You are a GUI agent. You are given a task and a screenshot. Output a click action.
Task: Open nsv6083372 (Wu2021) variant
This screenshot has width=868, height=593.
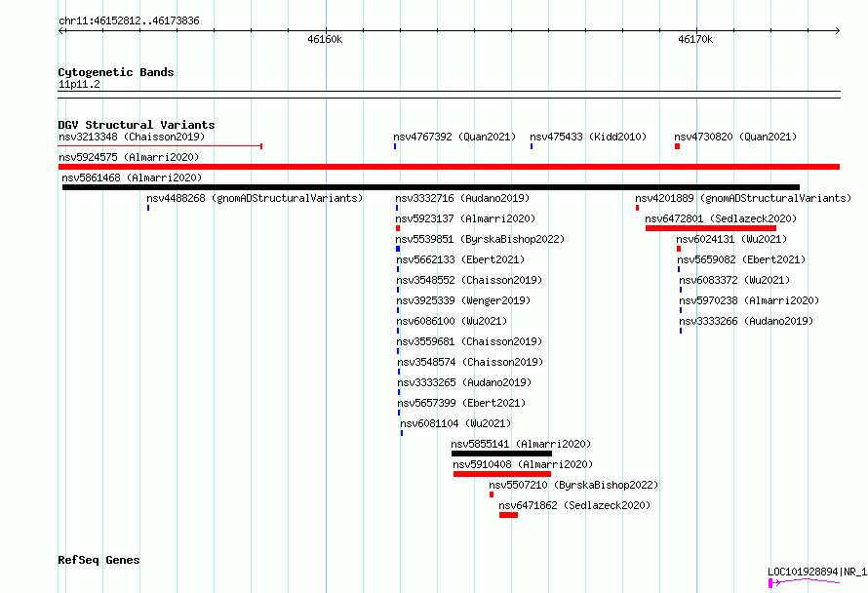[734, 280]
